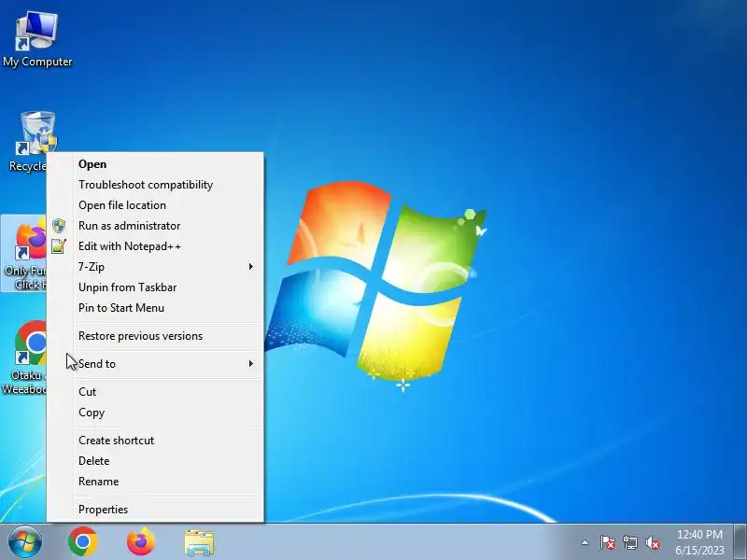Screen dimensions: 747x560
Task: Choose Edit with Notepad++
Action: pos(155,246)
